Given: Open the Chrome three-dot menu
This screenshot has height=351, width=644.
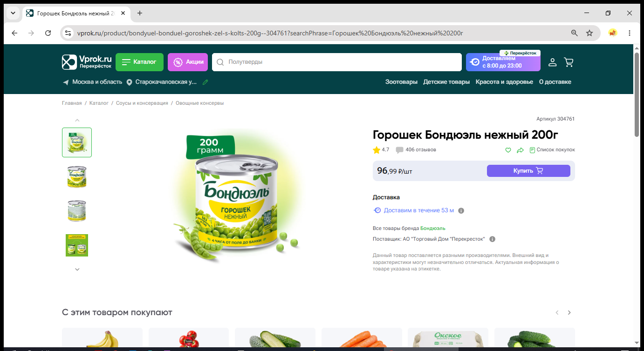Looking at the screenshot, I should 630,33.
